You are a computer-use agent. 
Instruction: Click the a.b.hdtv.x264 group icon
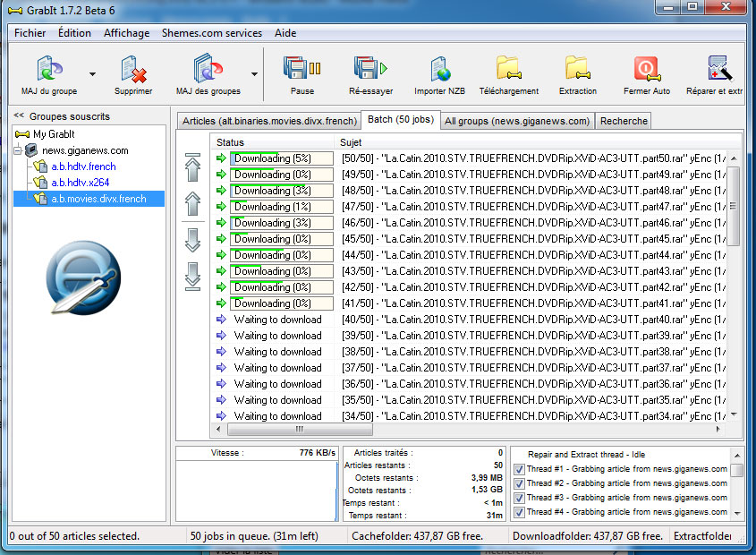(40, 183)
